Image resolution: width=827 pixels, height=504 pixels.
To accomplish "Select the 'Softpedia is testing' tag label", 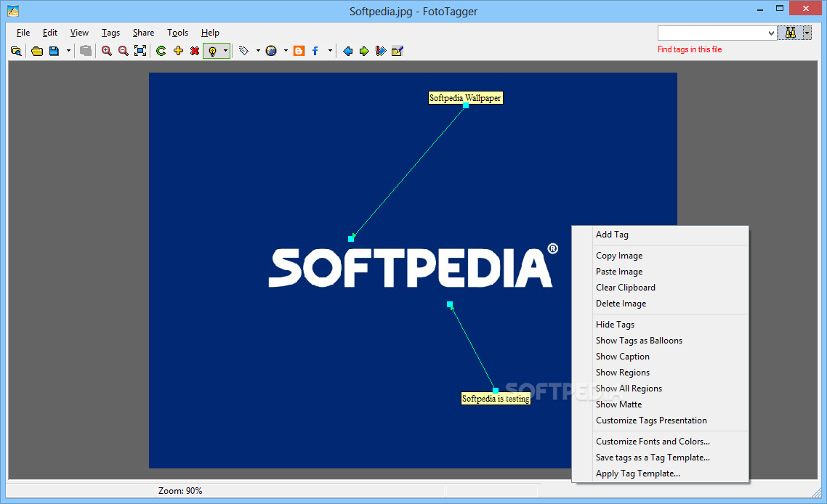I will [x=496, y=399].
